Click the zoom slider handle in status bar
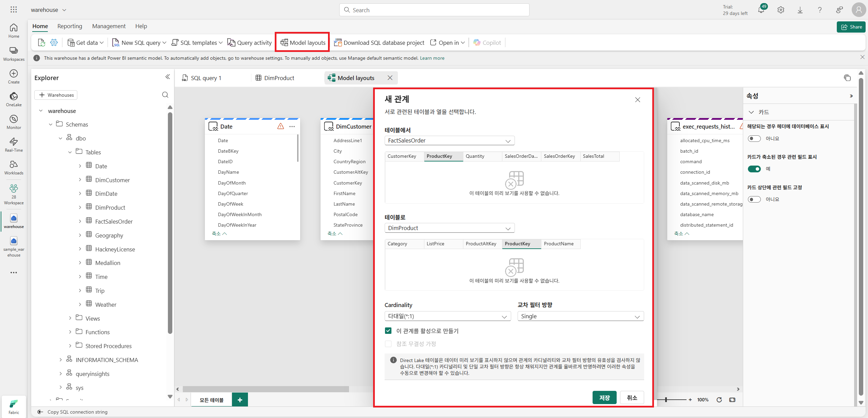The width and height of the screenshot is (868, 418). point(666,400)
